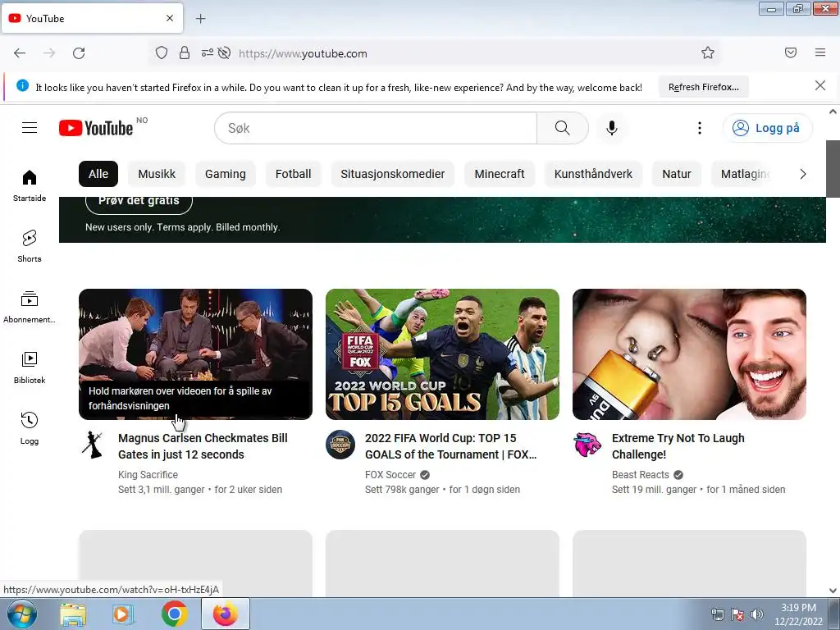The image size is (840, 630).
Task: Click the MrBeast battery thumbnail
Action: coord(689,354)
